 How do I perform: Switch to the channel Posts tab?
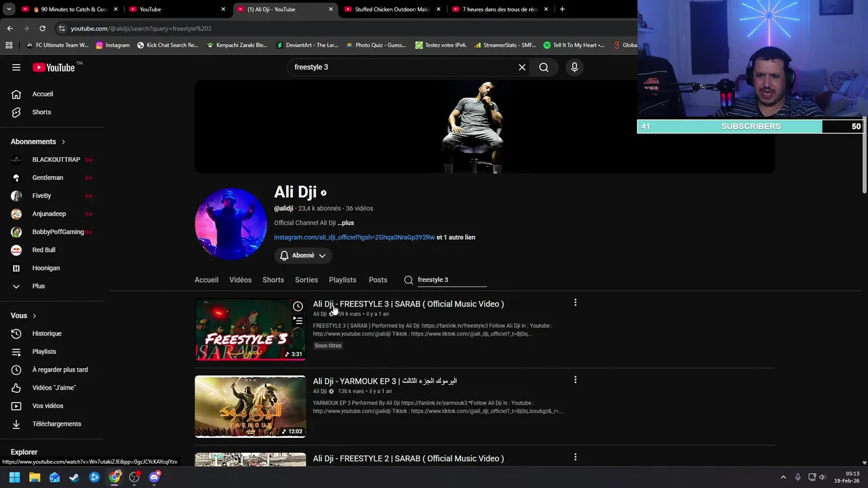(x=378, y=280)
